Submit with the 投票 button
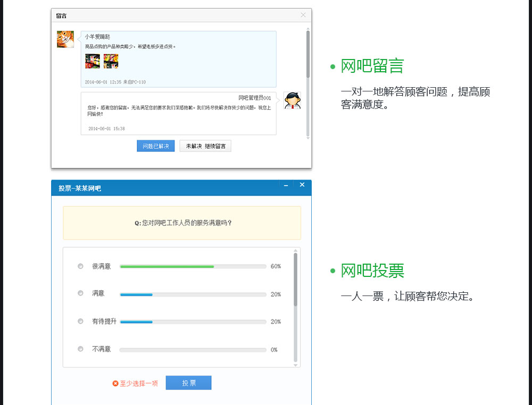Screen dimensions: 532x405 coord(188,383)
